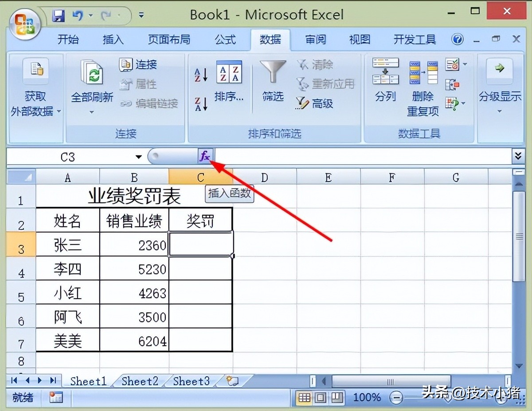532x411 pixels.
Task: Click the fx insert function button
Action: tap(205, 156)
